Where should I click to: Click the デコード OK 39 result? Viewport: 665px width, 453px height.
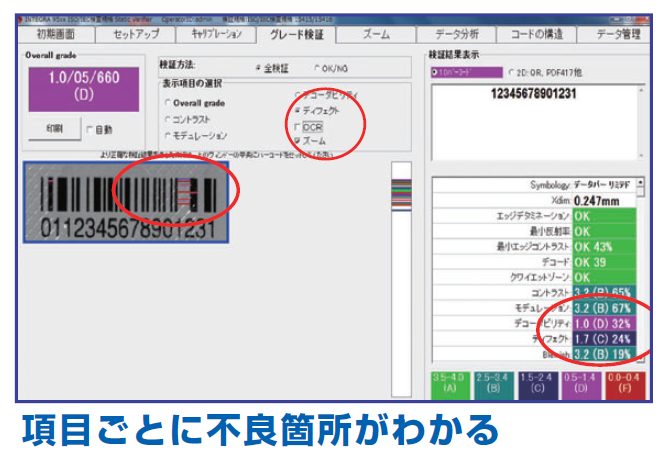(604, 262)
